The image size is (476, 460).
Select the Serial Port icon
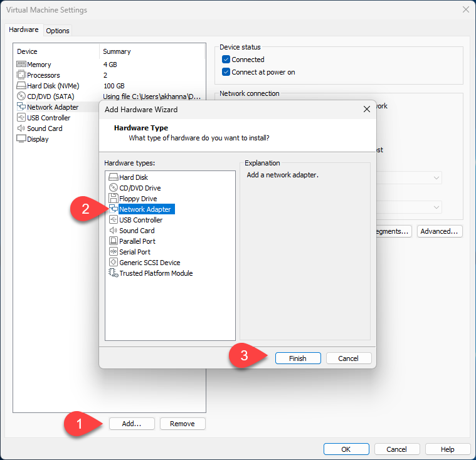[114, 251]
